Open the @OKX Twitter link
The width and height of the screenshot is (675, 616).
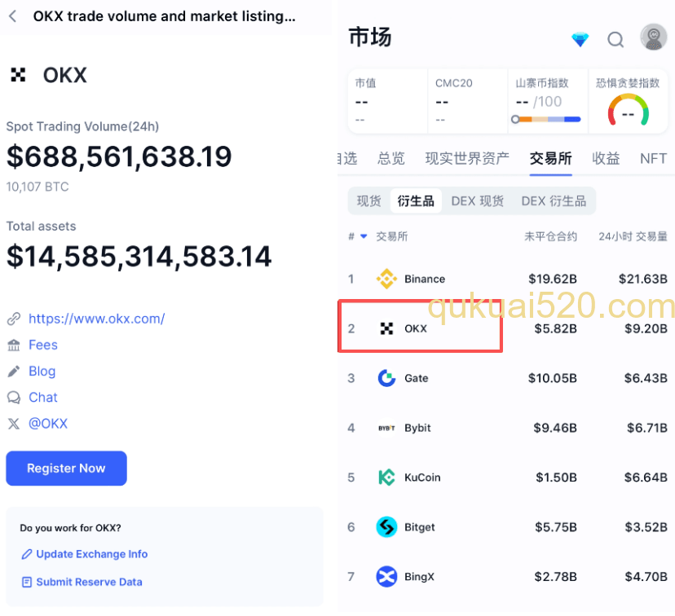coord(48,424)
